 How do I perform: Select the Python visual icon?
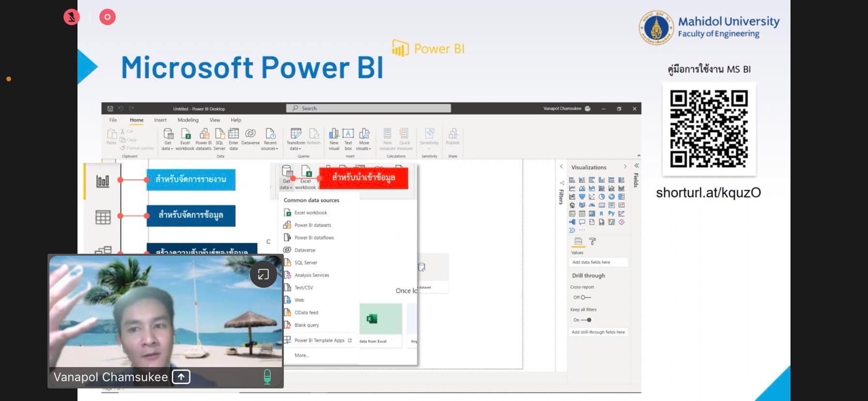pos(611,214)
